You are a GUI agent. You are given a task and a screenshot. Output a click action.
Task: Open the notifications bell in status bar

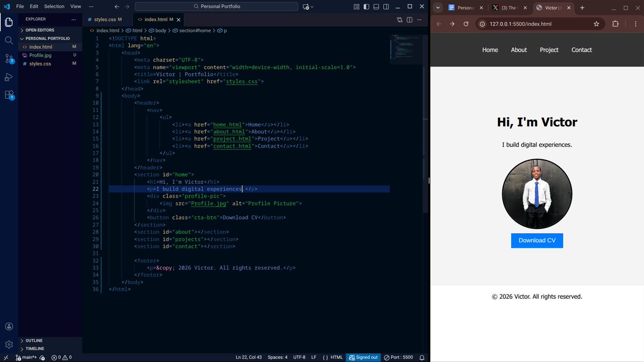(x=422, y=357)
